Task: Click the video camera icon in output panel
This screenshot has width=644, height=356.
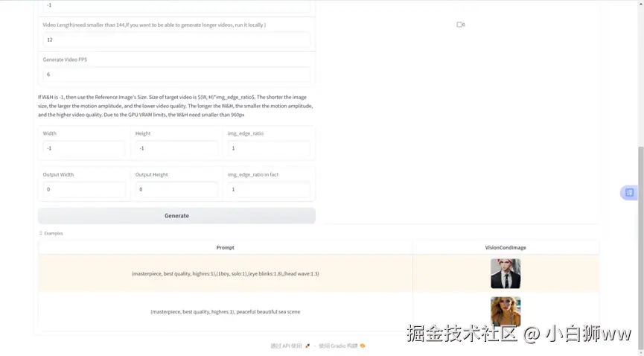Action: [x=460, y=25]
